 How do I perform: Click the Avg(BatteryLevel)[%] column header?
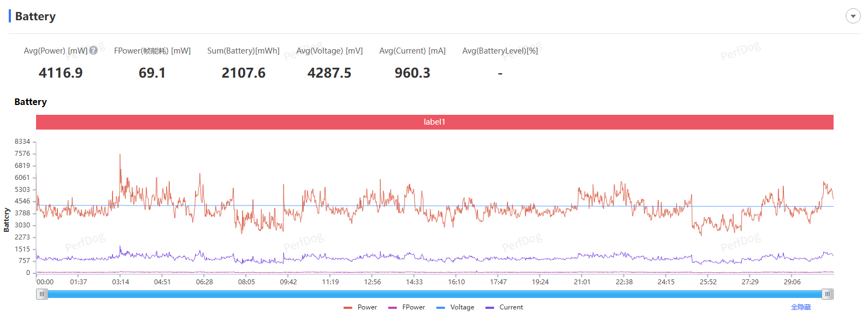click(500, 51)
